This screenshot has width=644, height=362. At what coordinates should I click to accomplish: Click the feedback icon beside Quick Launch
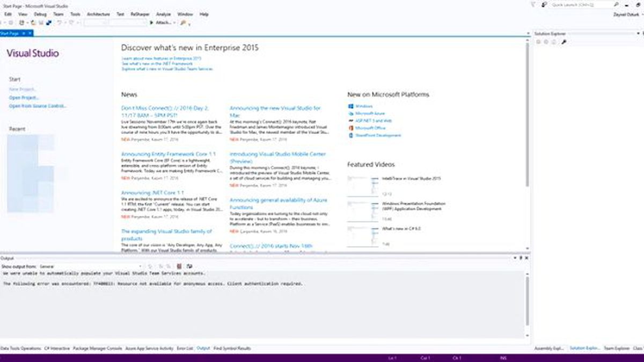tap(544, 4)
